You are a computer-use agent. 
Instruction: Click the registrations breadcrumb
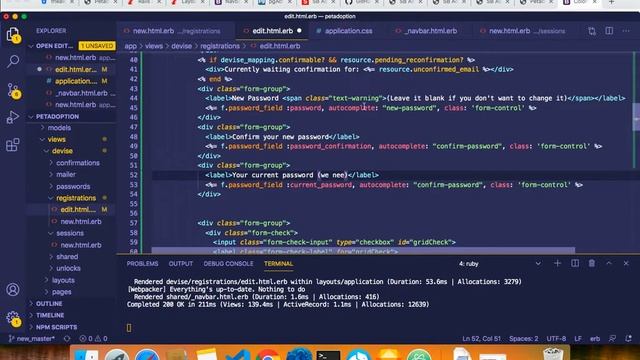(x=220, y=46)
